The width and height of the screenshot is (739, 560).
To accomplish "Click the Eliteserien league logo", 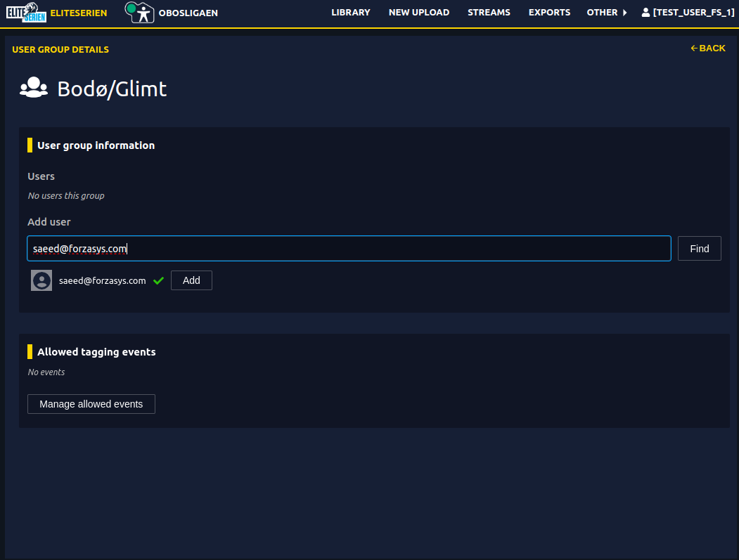I will tap(26, 13).
